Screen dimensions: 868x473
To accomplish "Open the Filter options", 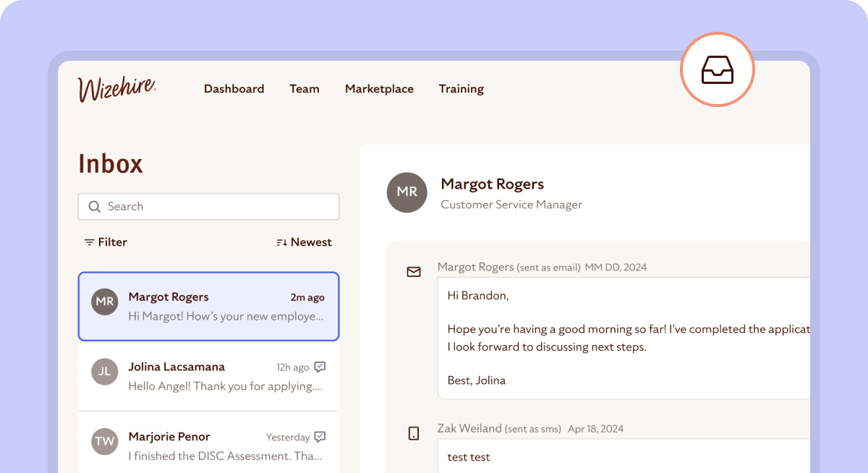I will [x=106, y=242].
